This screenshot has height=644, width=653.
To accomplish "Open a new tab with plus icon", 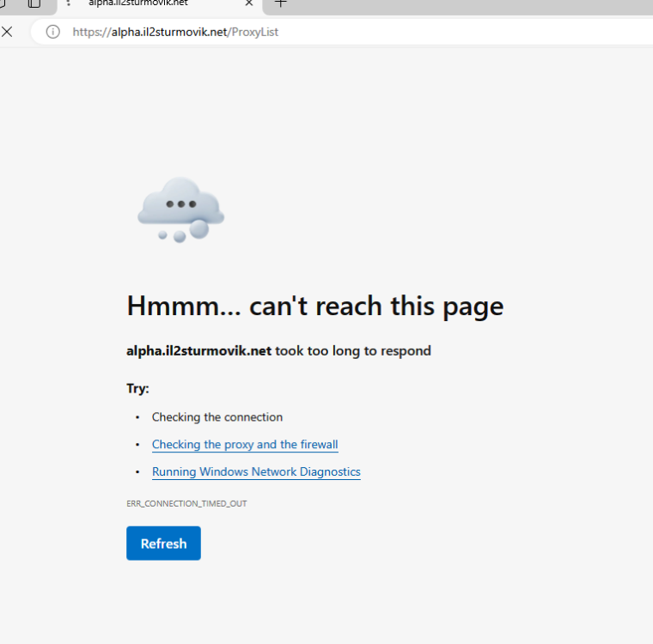I will coord(281,3).
